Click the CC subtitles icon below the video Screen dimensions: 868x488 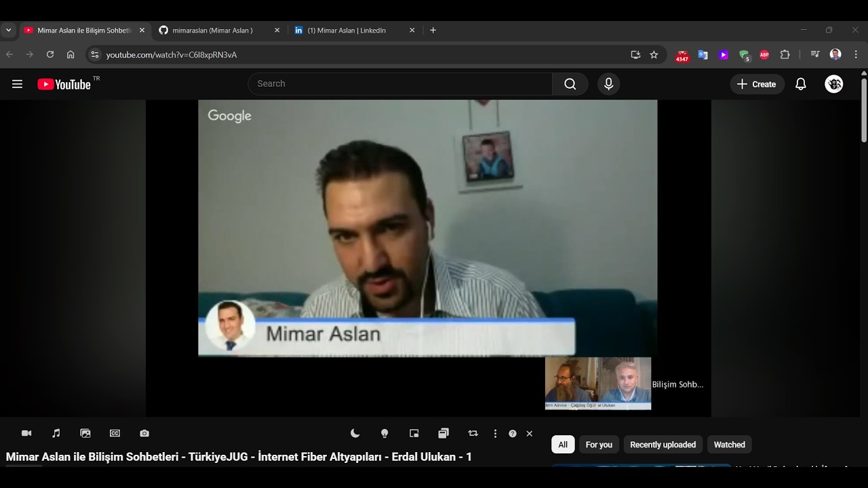pyautogui.click(x=115, y=433)
